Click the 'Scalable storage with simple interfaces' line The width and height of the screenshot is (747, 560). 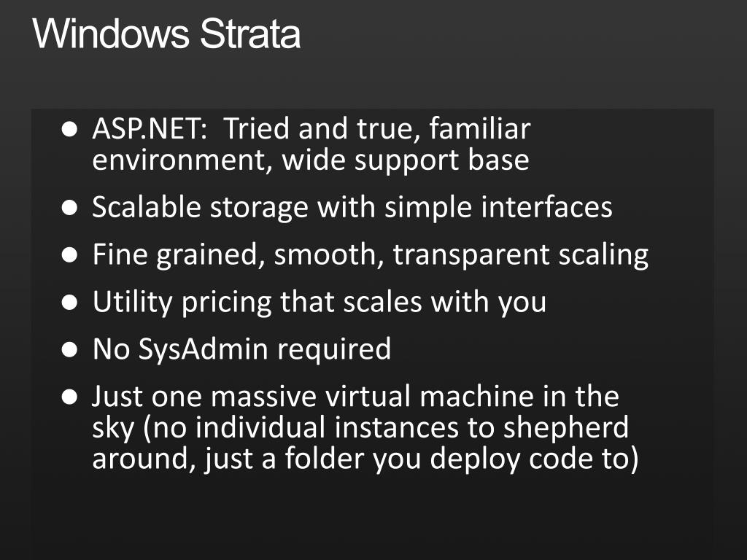pyautogui.click(x=352, y=208)
